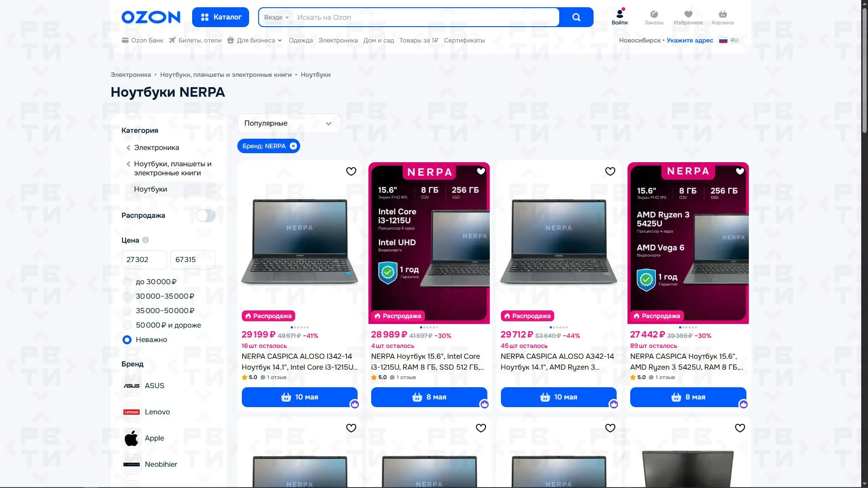Favorite the last laptop in the second row
Screen dimensions: 868x488
(x=740, y=428)
